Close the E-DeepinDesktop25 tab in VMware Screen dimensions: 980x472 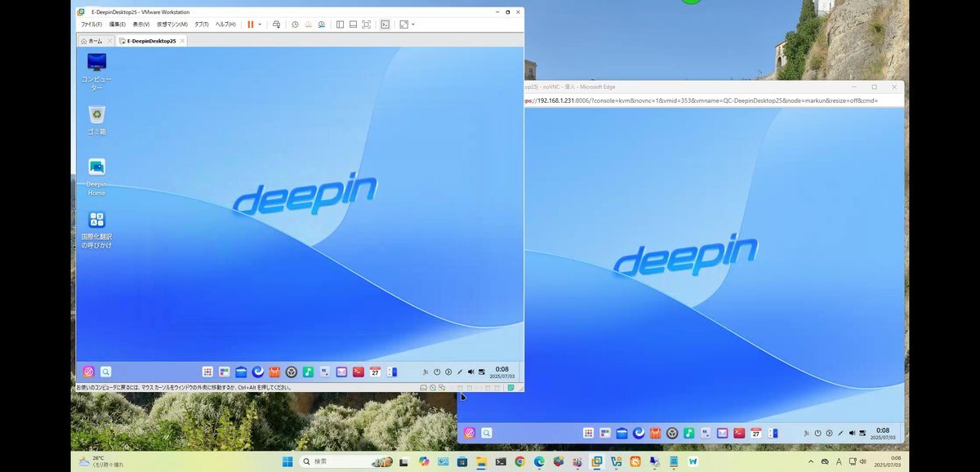182,41
